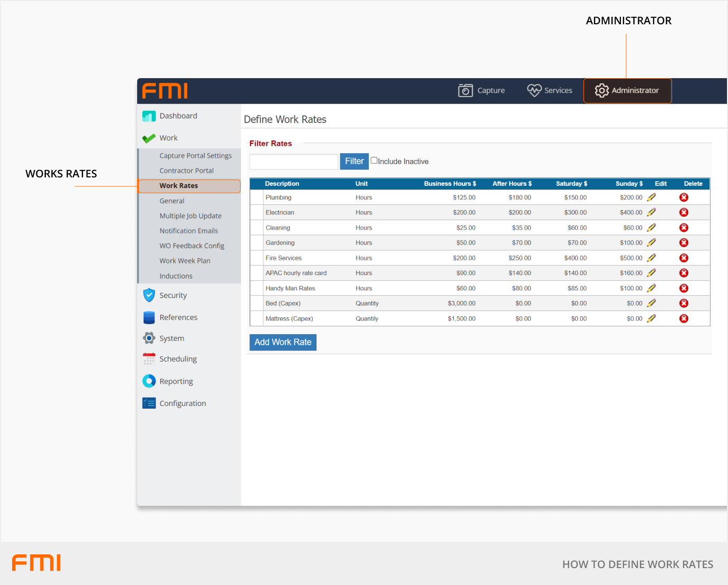Click the Filter Rates text field

pos(293,162)
